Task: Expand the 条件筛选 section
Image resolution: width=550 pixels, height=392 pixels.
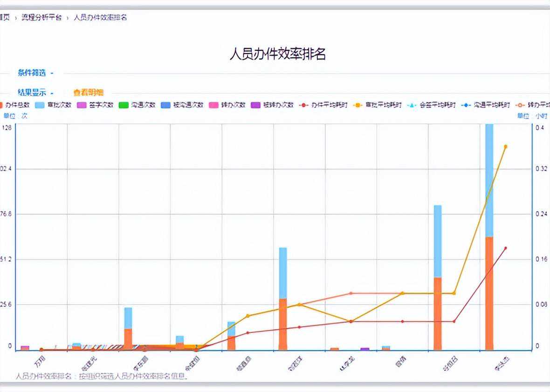Action: (x=35, y=73)
